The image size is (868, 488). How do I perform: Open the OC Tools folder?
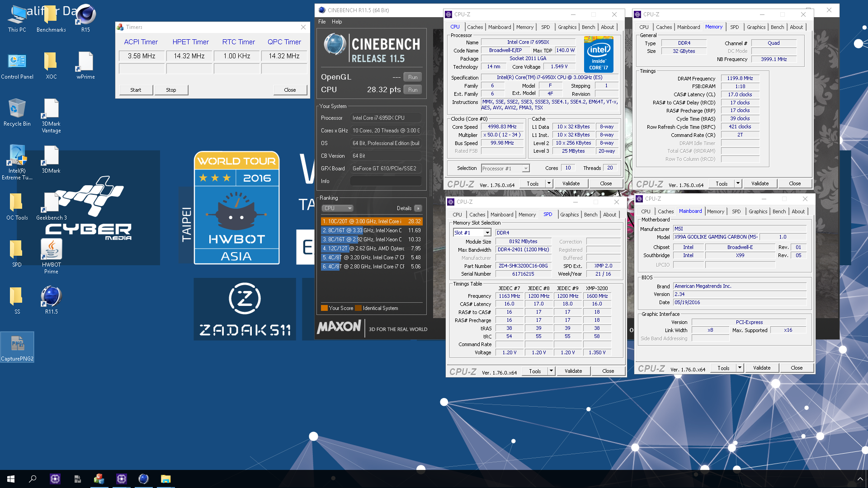pos(17,207)
